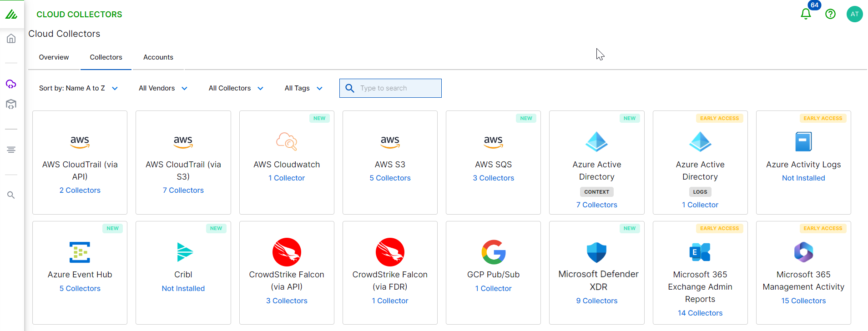The width and height of the screenshot is (868, 331).
Task: Open 15 Collectors under Management Activity
Action: 803,301
